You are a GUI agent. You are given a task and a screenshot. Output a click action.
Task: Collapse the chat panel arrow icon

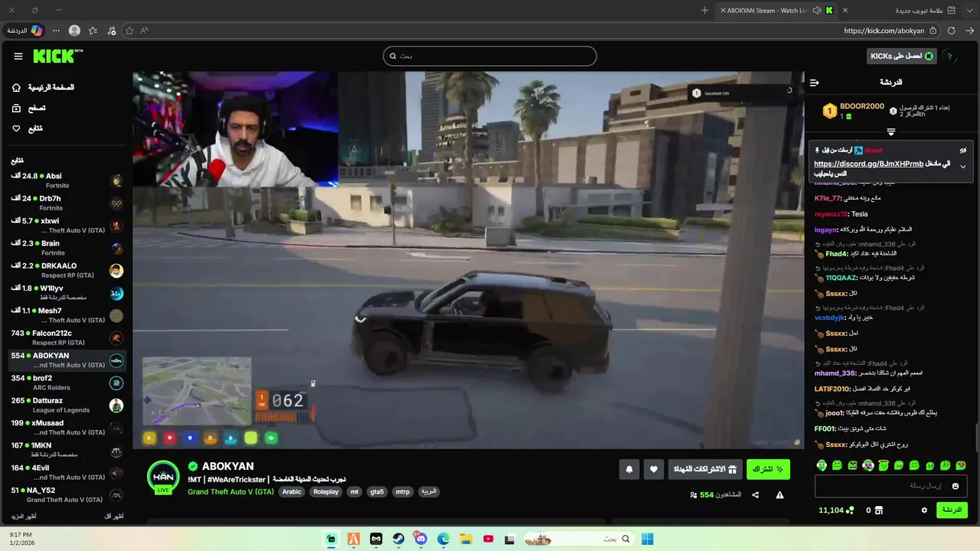pyautogui.click(x=815, y=82)
